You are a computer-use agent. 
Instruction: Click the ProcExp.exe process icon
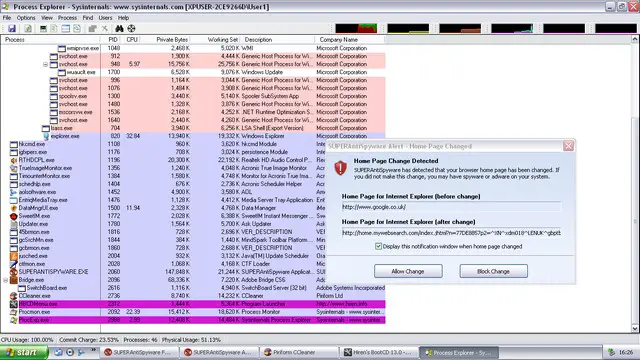tap(14, 320)
